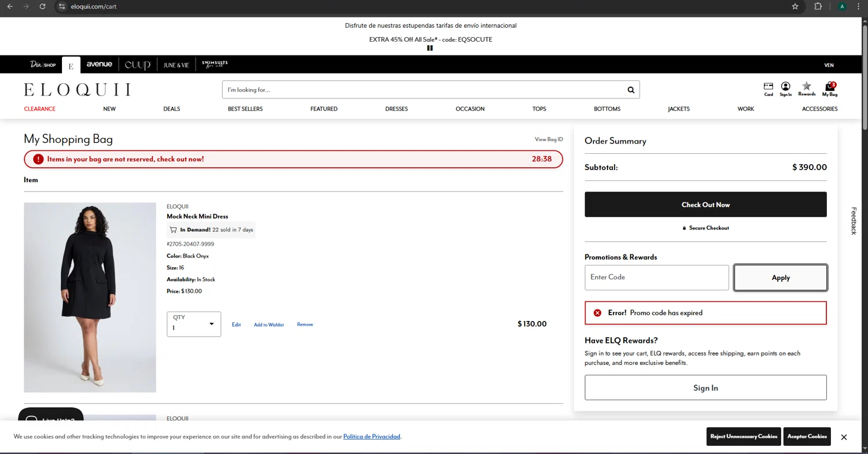Viewport: 868px width, 454px height.
Task: Click Aceptar Cookies button
Action: tap(807, 437)
